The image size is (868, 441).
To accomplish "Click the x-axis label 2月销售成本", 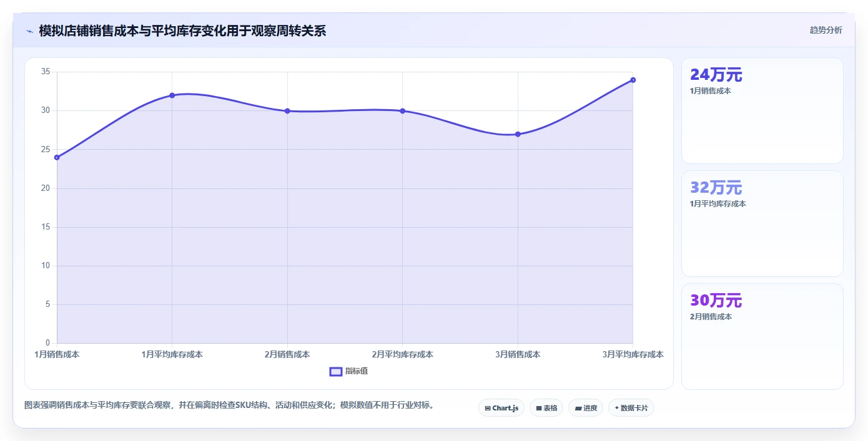I will 287,354.
